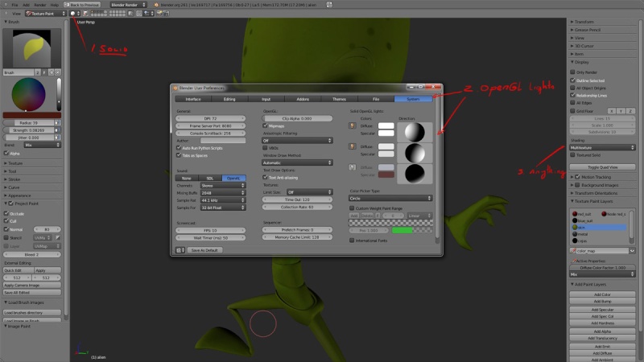Toggle the second OpenGL light lamp icon

click(x=352, y=146)
